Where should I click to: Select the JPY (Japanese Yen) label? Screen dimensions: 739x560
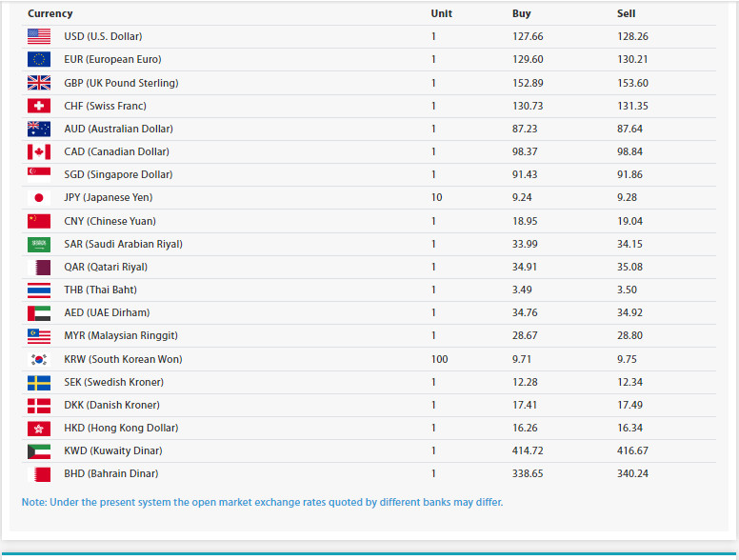(x=109, y=197)
